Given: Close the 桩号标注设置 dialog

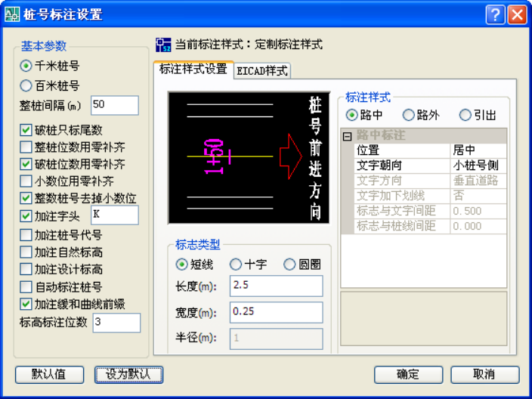Looking at the screenshot, I should [x=517, y=14].
